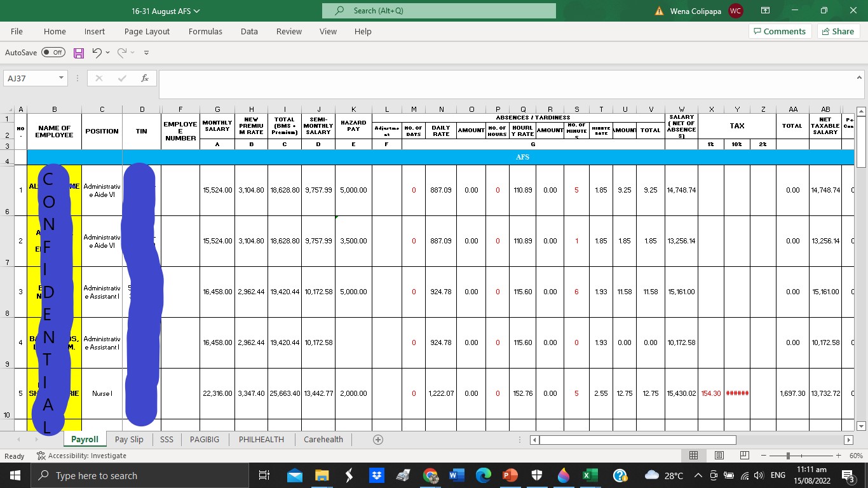Select the PAGIBIG sheet tab
The image size is (868, 488).
pyautogui.click(x=205, y=439)
